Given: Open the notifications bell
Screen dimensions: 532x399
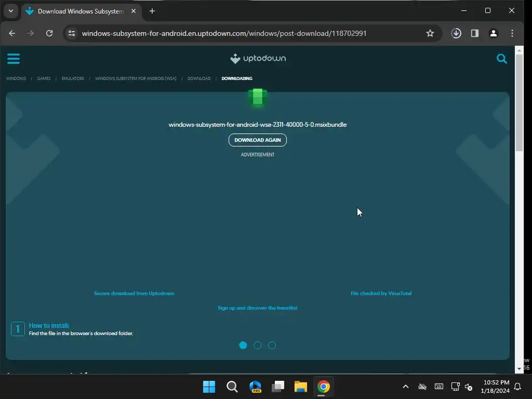Looking at the screenshot, I should 518,387.
